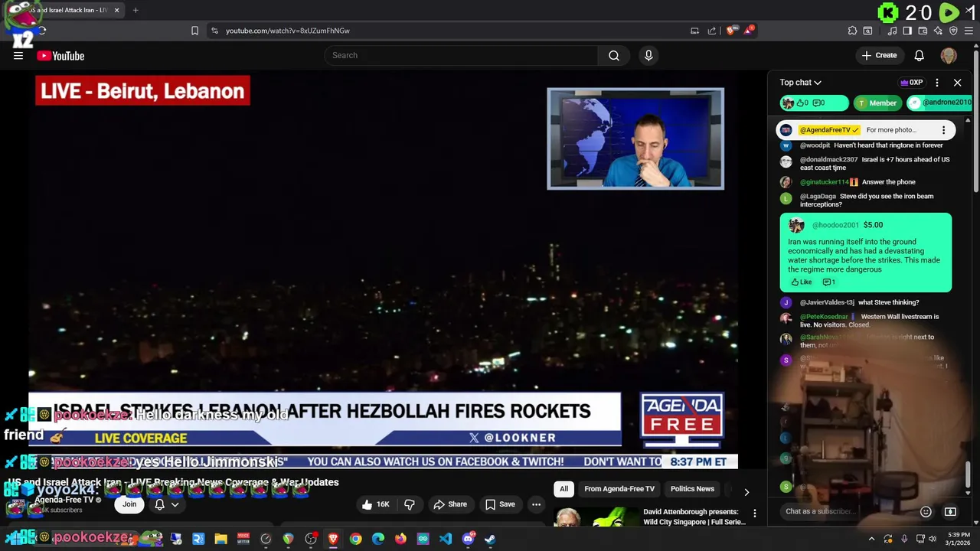Open the media control music note
Image resolution: width=980 pixels, height=551 pixels.
coord(892,31)
